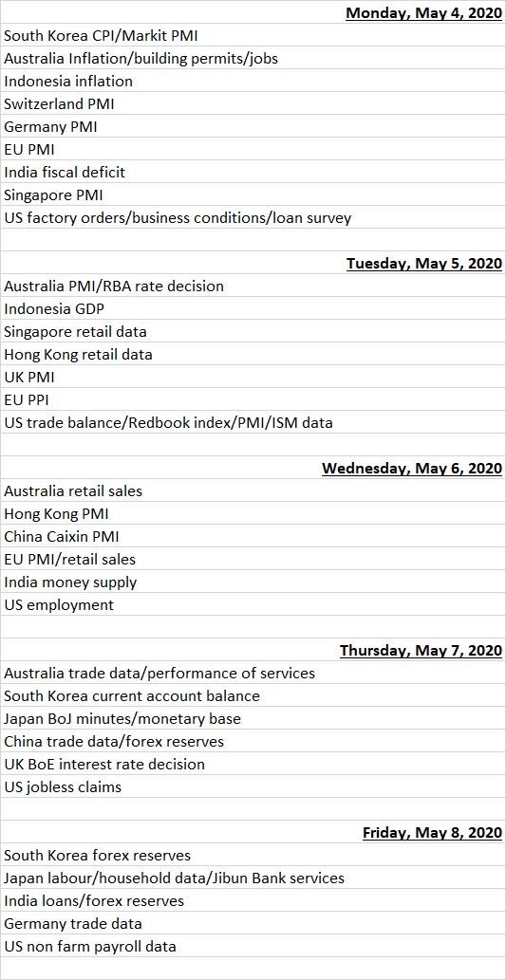Click the US non farm payroll data cell

[x=253, y=946]
